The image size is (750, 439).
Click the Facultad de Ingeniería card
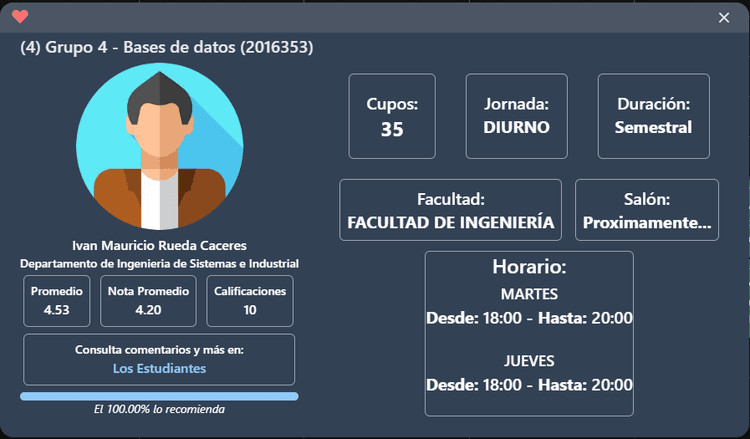tap(450, 211)
